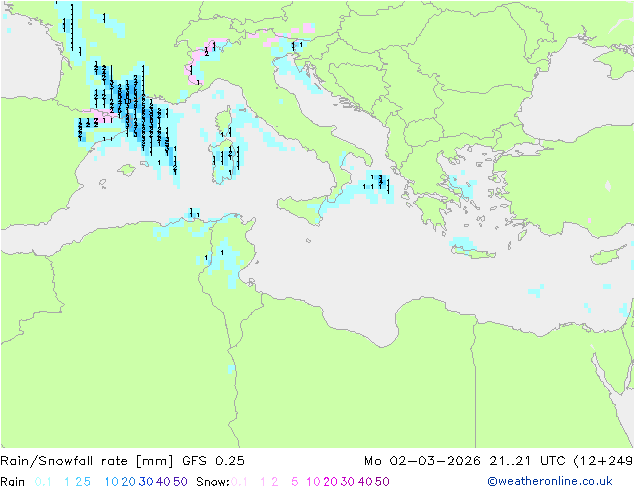Click the "Snow:" legend label
The width and height of the screenshot is (634, 490).
coord(213,482)
